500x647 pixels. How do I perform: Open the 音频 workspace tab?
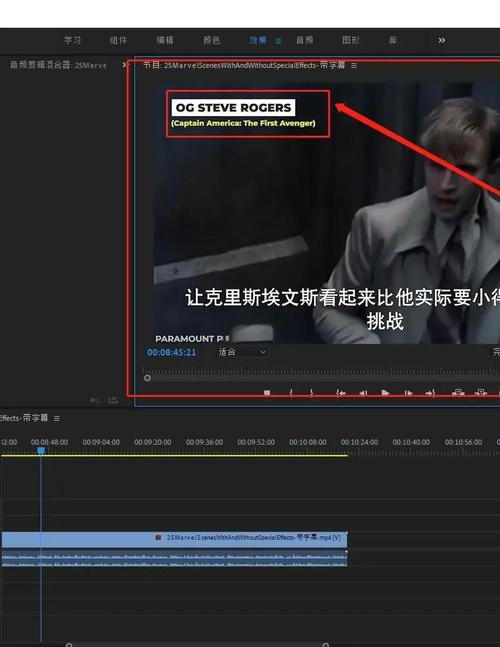coord(304,40)
